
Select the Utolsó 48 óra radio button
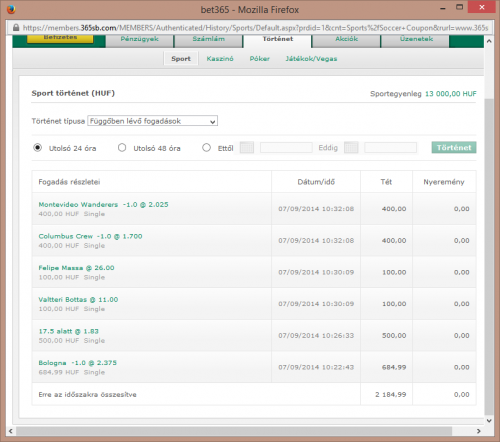[122, 147]
